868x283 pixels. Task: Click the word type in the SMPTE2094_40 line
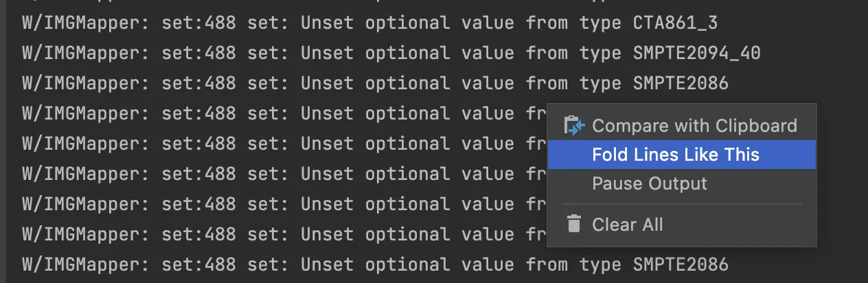pyautogui.click(x=600, y=54)
